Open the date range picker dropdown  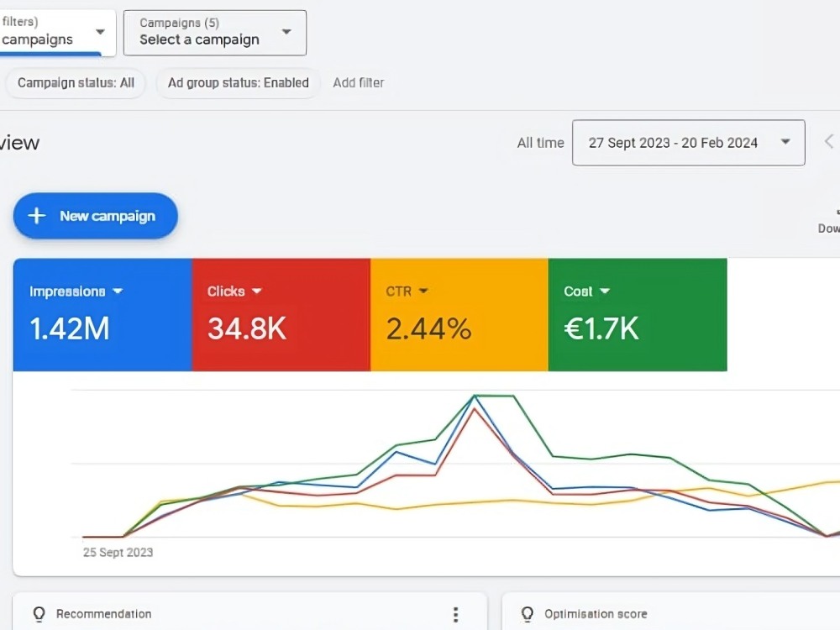(x=689, y=143)
